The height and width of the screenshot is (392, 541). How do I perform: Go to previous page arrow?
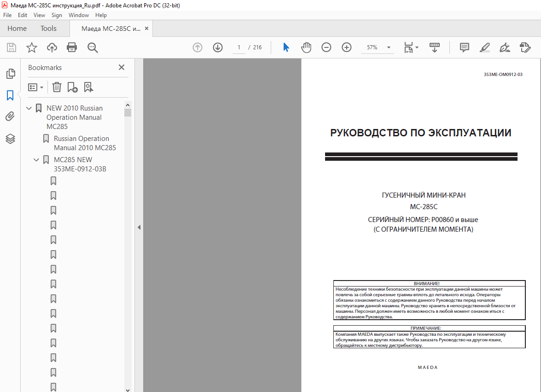click(x=198, y=47)
